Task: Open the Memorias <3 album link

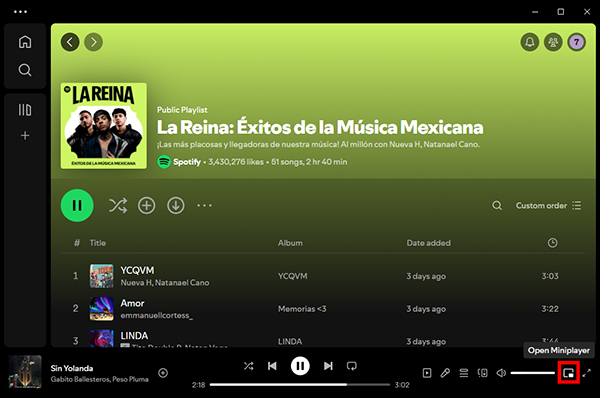Action: [302, 309]
